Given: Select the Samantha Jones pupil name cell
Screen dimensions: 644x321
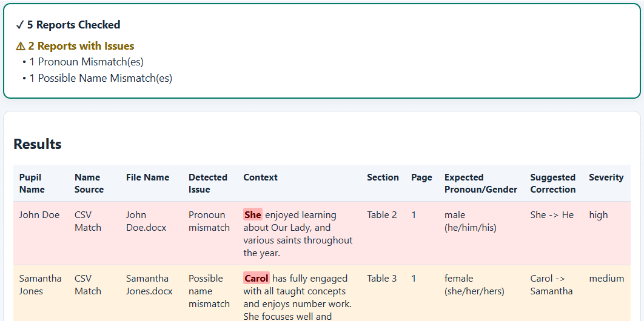Looking at the screenshot, I should pyautogui.click(x=40, y=285).
